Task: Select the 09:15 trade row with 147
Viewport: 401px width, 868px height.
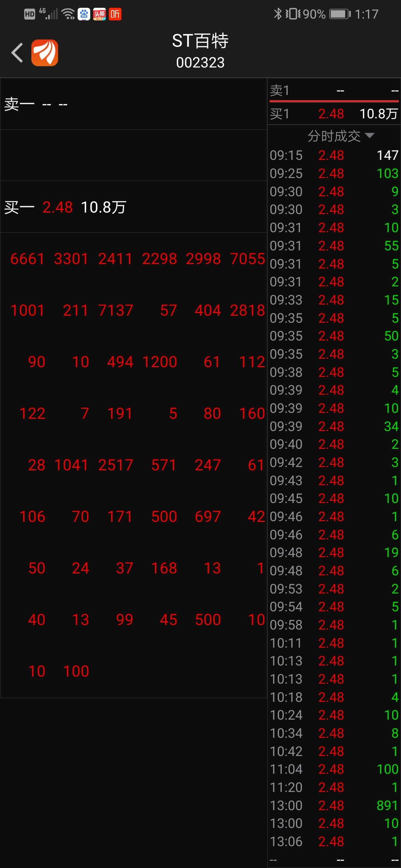Action: (x=334, y=155)
